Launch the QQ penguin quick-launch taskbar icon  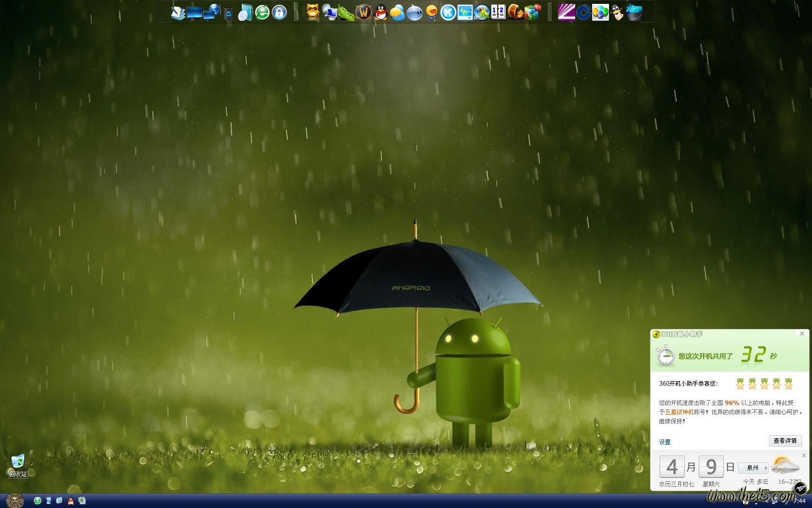pos(71,501)
